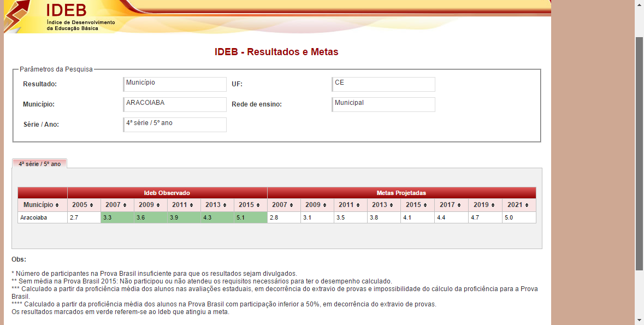The image size is (644, 325).
Task: Click the Município field showing ARACOIABA
Action: [175, 104]
